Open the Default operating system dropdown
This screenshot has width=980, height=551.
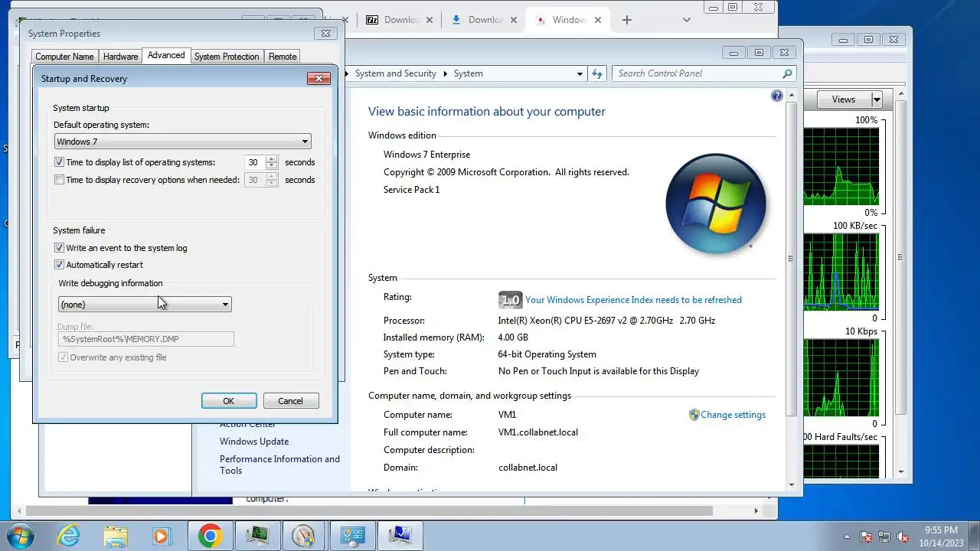tap(182, 142)
